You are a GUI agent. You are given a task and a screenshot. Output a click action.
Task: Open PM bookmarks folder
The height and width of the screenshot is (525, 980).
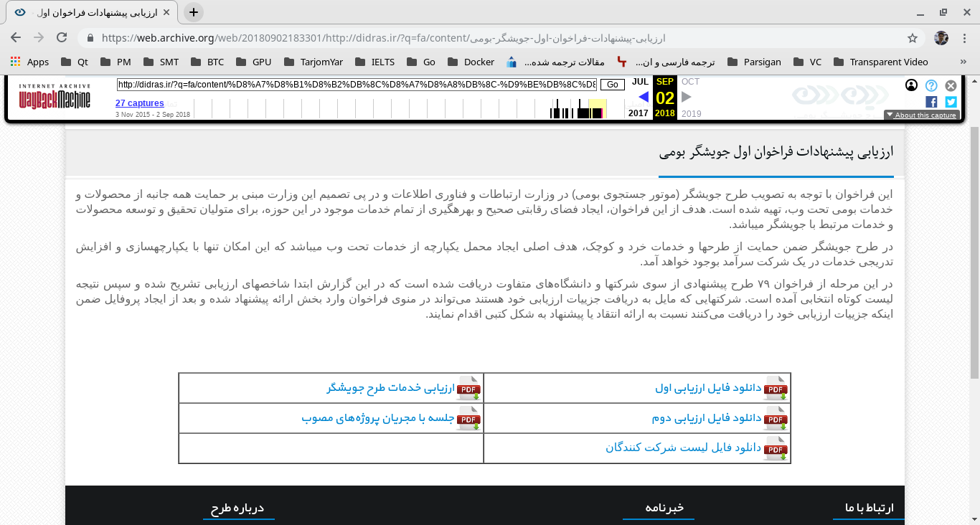tap(116, 62)
